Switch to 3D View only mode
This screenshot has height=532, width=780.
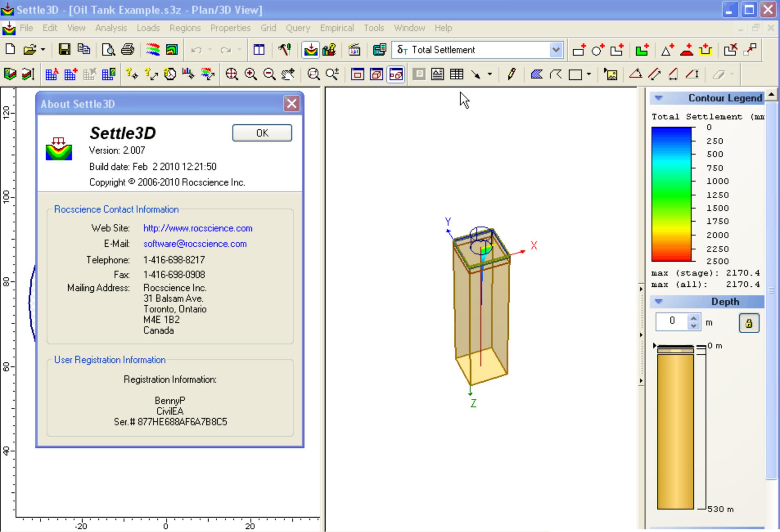pyautogui.click(x=376, y=74)
